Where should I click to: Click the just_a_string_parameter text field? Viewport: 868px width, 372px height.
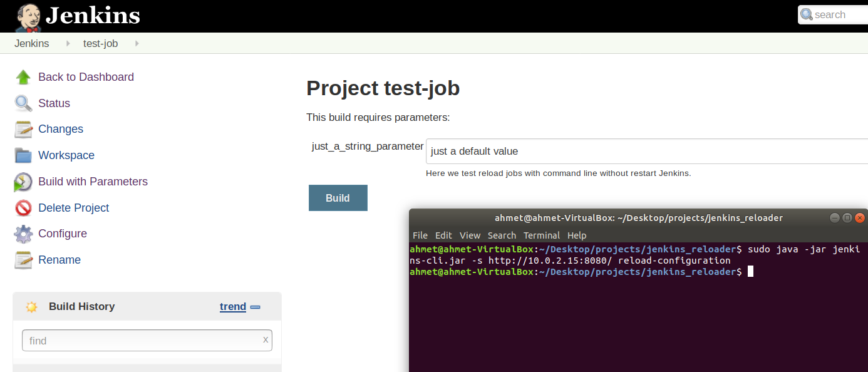tap(645, 152)
